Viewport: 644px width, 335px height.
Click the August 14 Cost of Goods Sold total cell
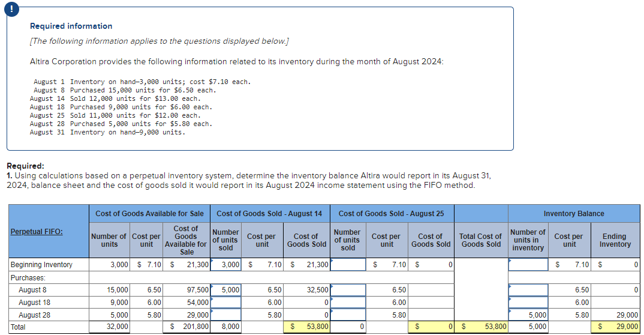pos(306,327)
